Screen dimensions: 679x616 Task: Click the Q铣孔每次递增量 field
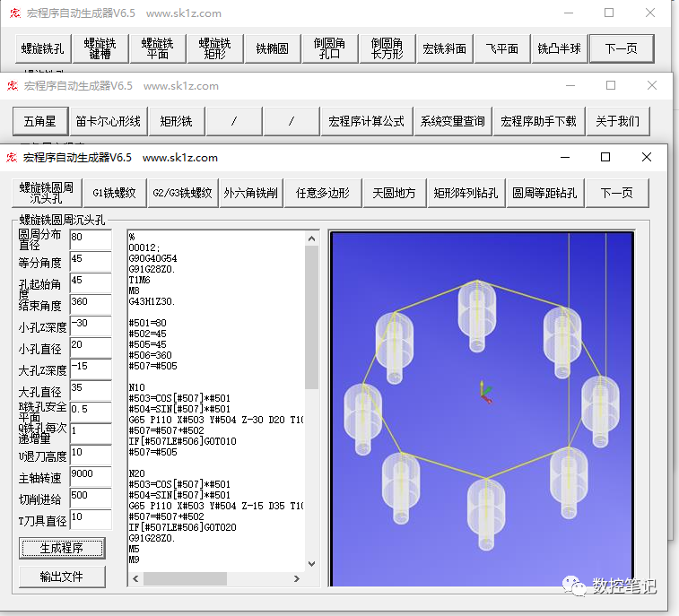(91, 434)
